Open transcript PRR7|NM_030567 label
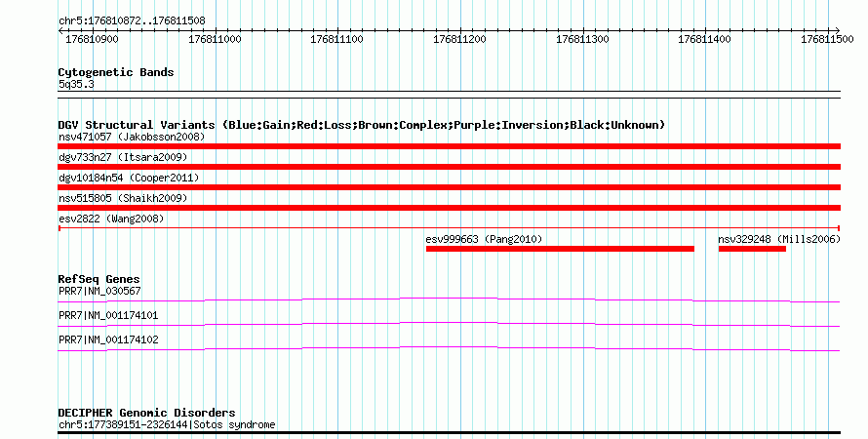The image size is (868, 439). pyautogui.click(x=99, y=291)
